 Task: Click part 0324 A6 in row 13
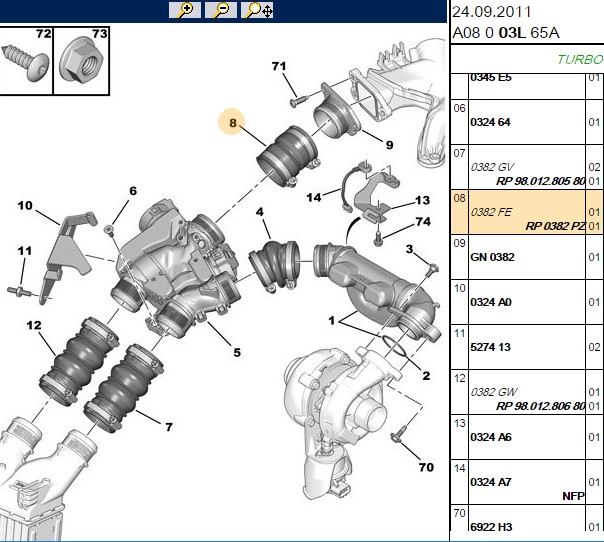click(x=491, y=437)
